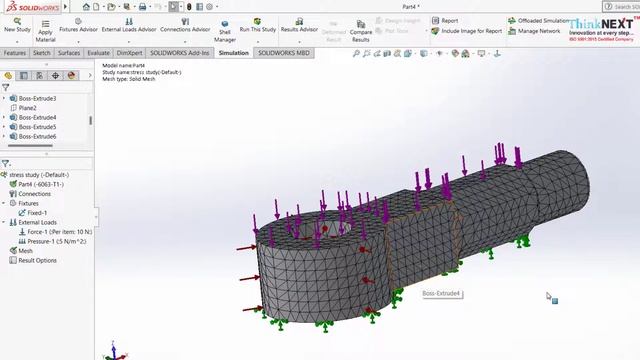Open the view settings monitor icon
Screen dimensions: 640x360
481,53
